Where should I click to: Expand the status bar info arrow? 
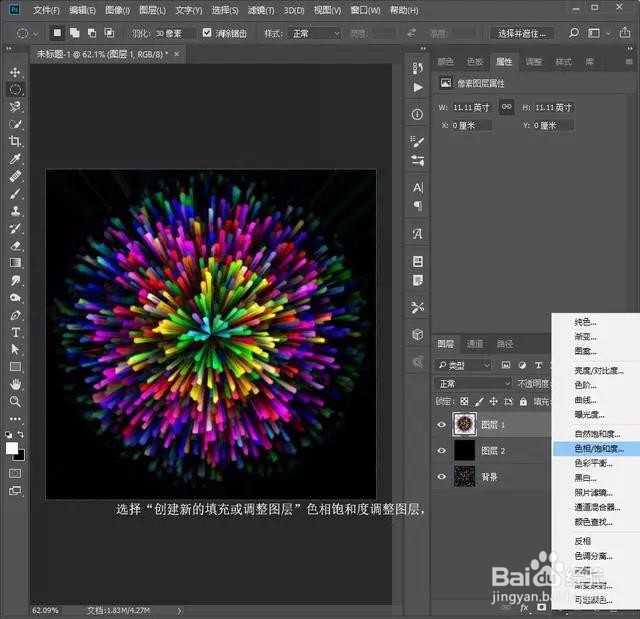[179, 610]
